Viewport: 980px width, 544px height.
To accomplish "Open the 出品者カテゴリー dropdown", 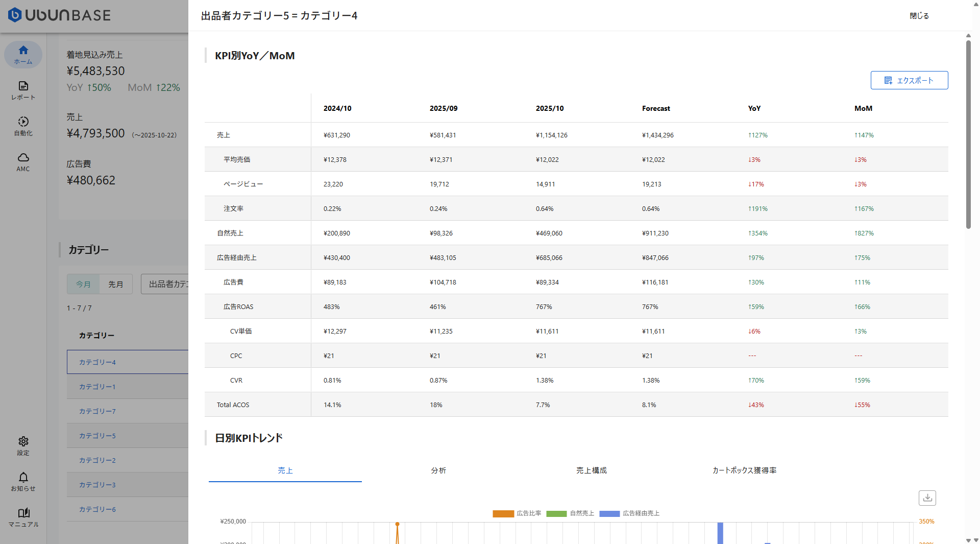I will pyautogui.click(x=166, y=284).
